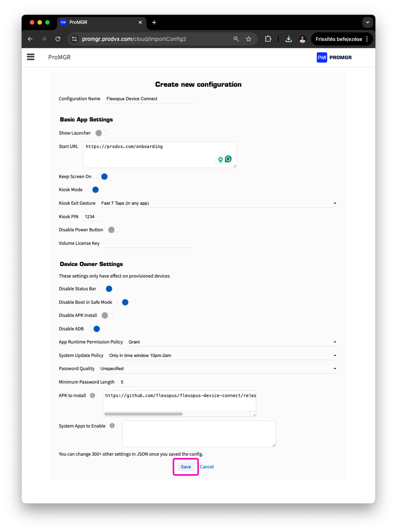
Task: Click the APK field horizontal scrollbar
Action: (143, 414)
